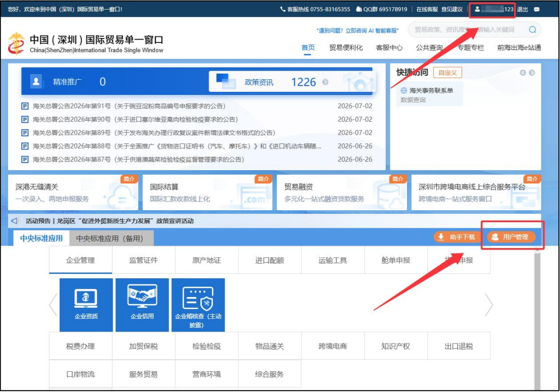Click the globe icon of 海关事务联系单
Screen dimensions: 560x392
coord(404,90)
